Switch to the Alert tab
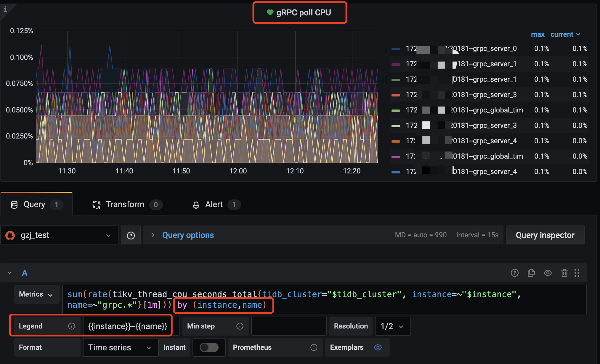This screenshot has width=600, height=364. [x=214, y=204]
